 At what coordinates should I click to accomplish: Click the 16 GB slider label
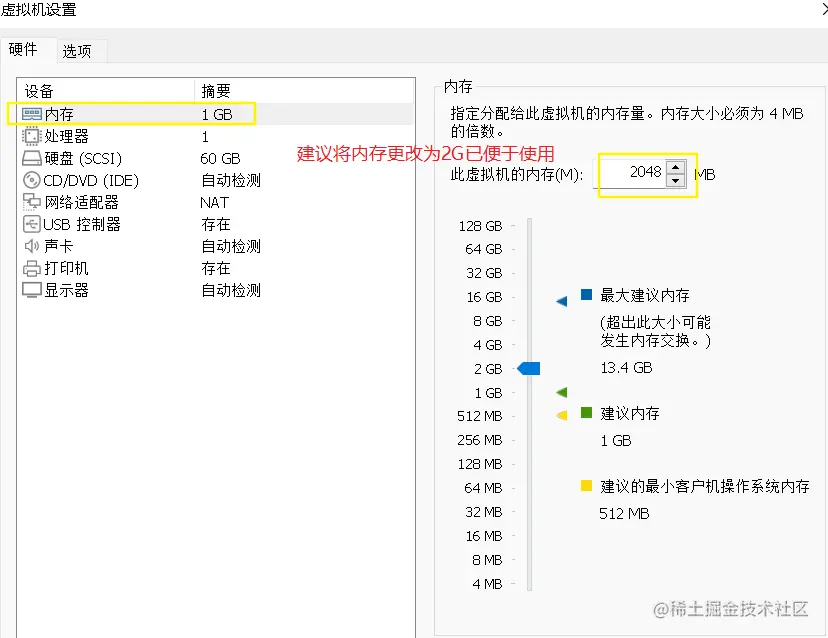point(484,297)
